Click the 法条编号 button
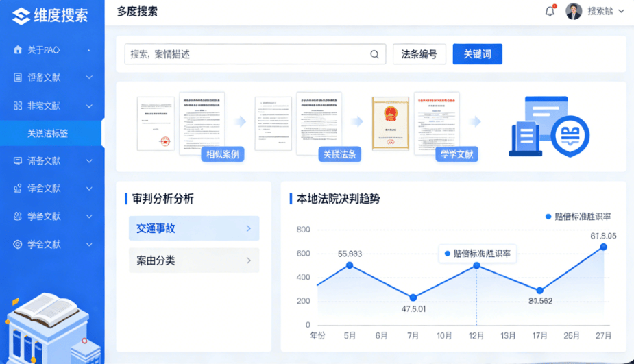The image size is (634, 364). click(419, 54)
